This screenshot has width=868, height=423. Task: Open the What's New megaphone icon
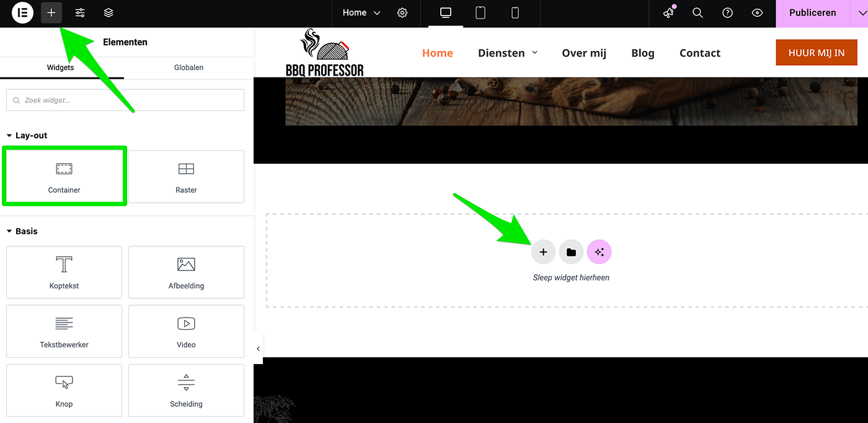[x=668, y=13]
